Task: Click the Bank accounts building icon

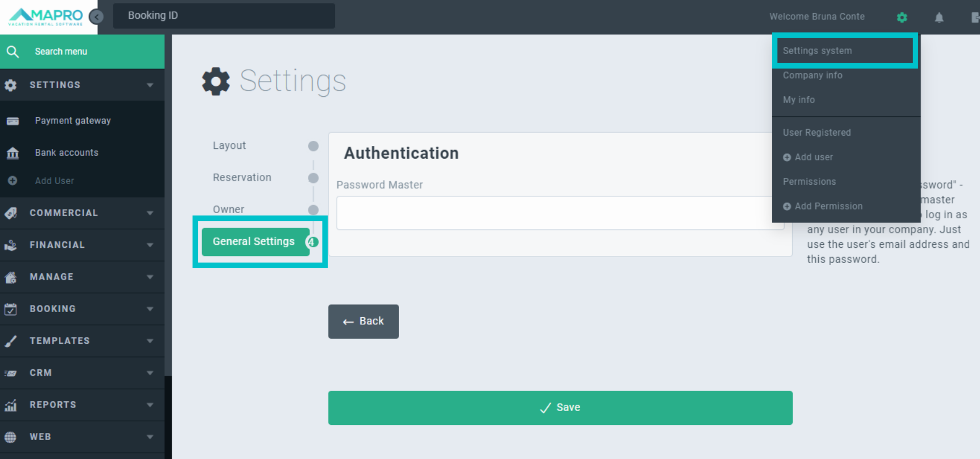Action: pos(13,153)
